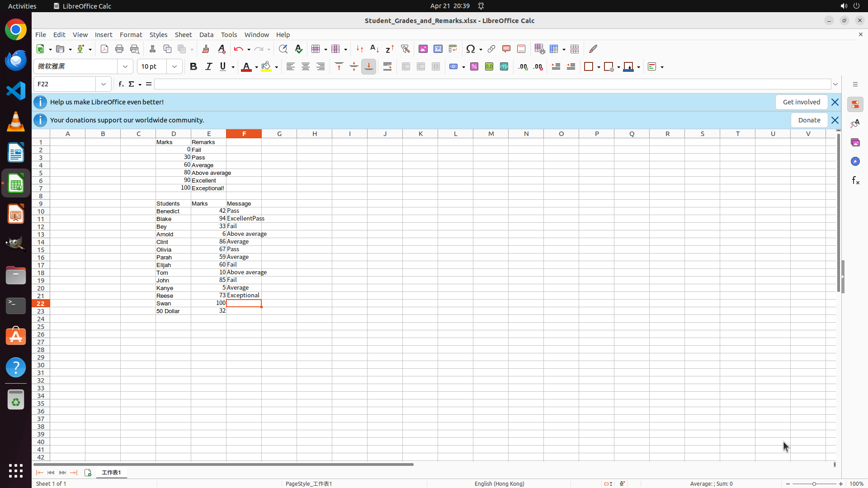
Task: Open the Function Wizard next to Name Box
Action: tap(121, 84)
